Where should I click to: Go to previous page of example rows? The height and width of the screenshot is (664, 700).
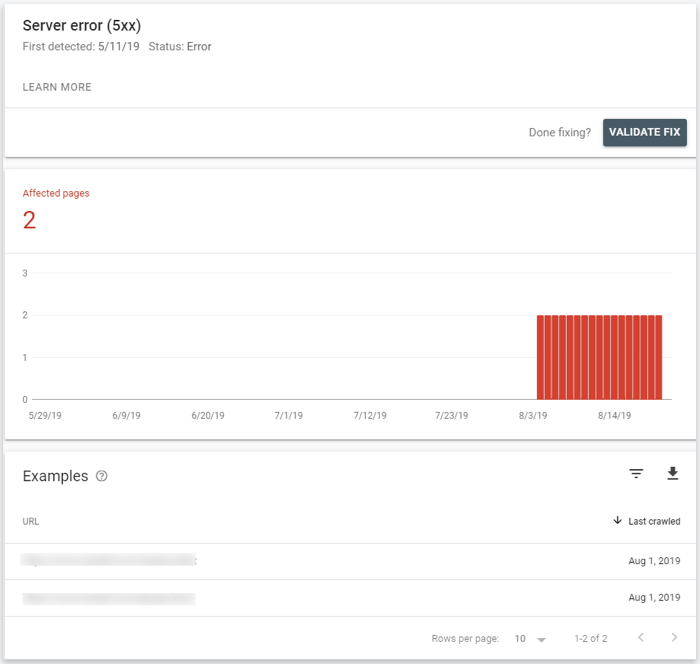[x=641, y=638]
